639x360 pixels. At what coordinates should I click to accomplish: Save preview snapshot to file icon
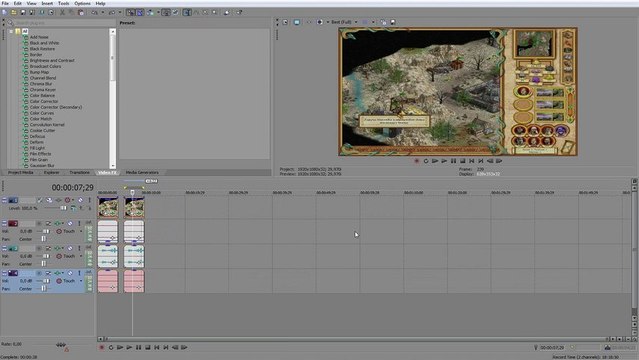tap(393, 22)
